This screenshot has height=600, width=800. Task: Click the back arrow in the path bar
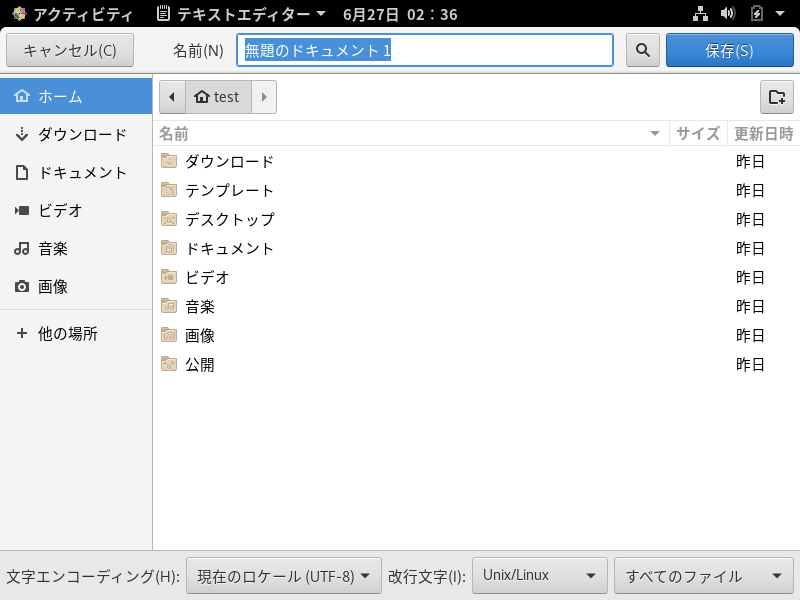click(x=172, y=96)
